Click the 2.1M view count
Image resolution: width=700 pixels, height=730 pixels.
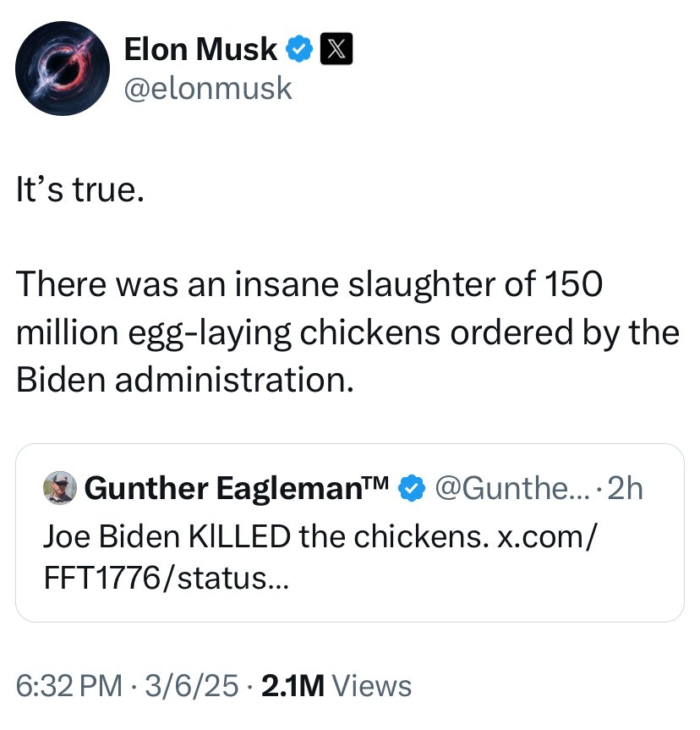(x=293, y=685)
